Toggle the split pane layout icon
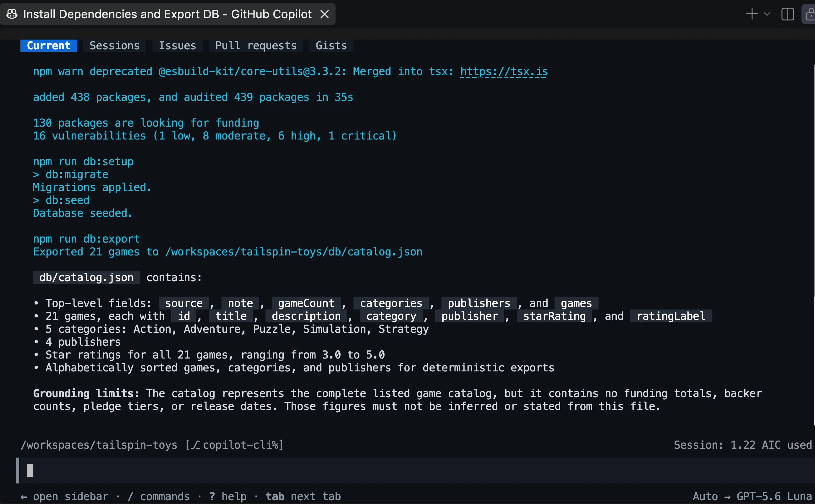815x504 pixels. (788, 14)
